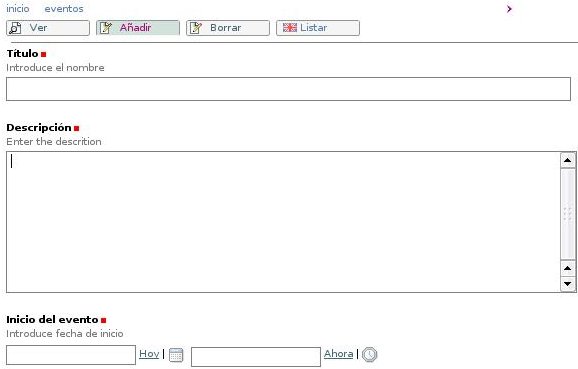Open the clock time picker icon
578x369 pixels.
[369, 355]
